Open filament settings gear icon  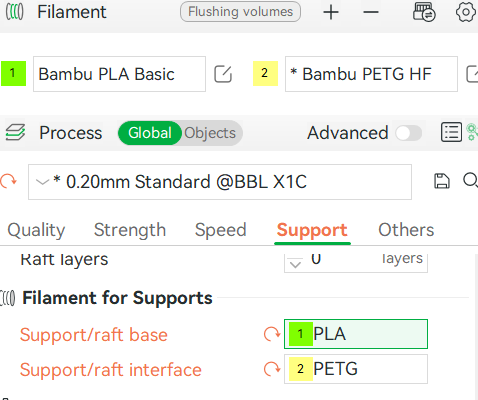(465, 12)
